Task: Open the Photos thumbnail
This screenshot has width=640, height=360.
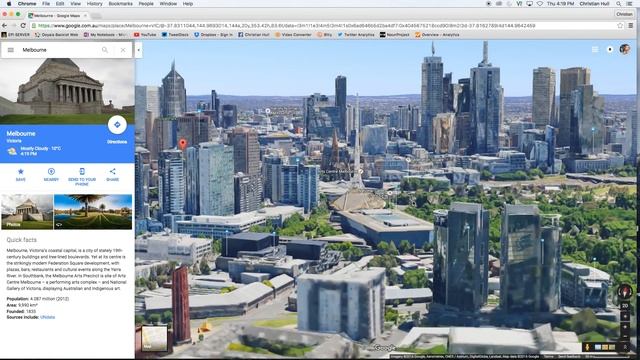Action: (x=27, y=211)
